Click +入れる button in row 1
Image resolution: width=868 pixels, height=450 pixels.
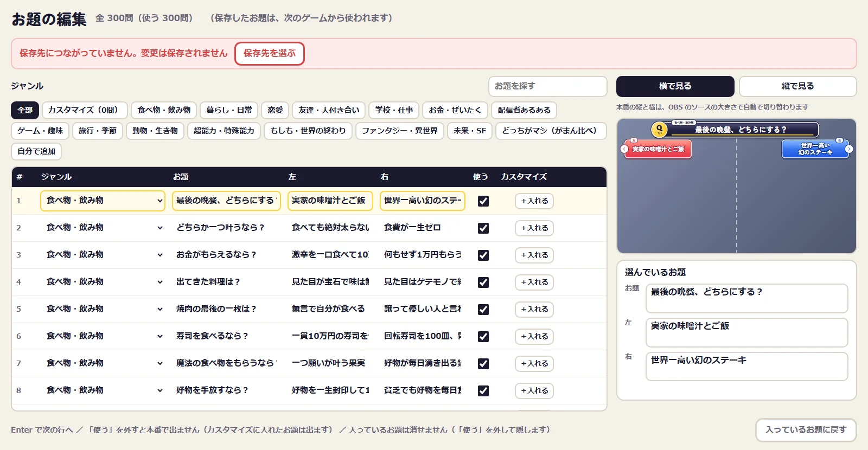534,201
